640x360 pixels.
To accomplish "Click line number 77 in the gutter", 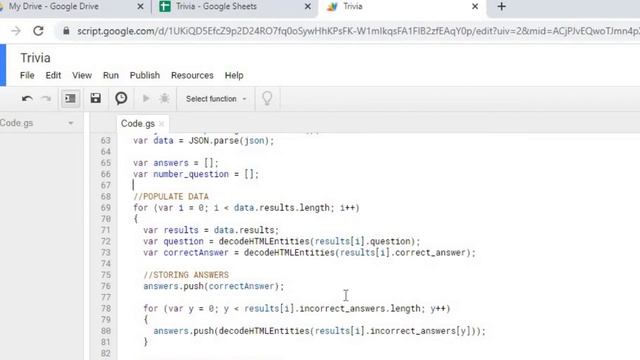I will (x=105, y=297).
